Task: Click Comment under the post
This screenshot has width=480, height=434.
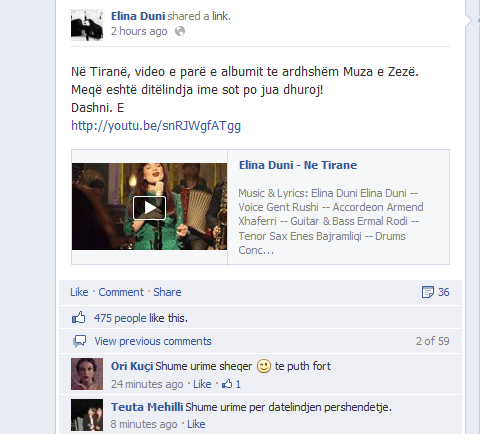Action: tap(121, 292)
